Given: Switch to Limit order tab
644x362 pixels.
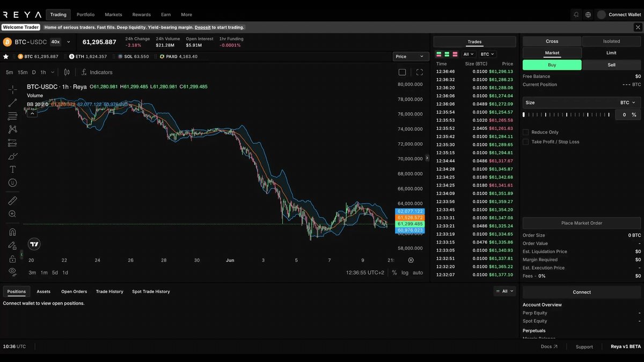Looking at the screenshot, I should (x=611, y=53).
